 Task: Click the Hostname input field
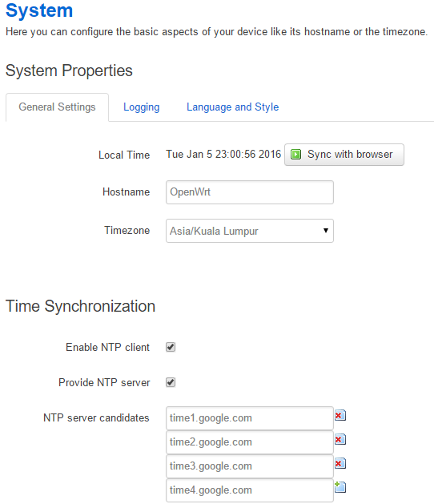(x=250, y=192)
